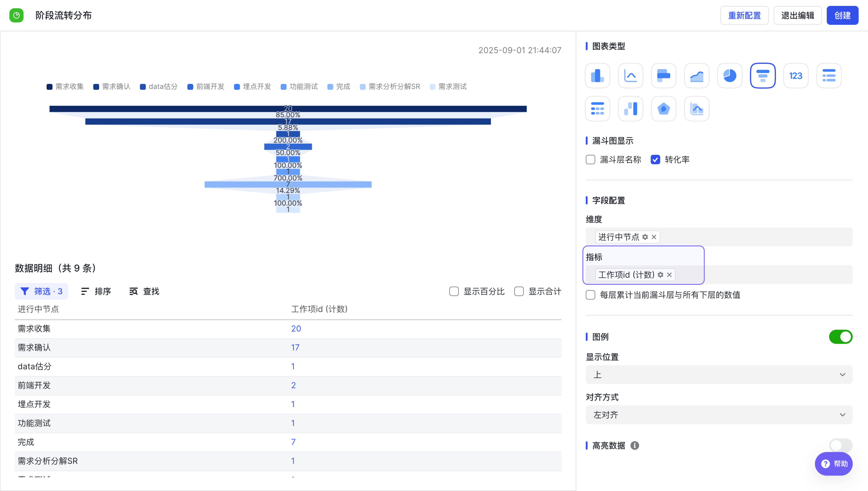Check the 显示百分比 checkbox
Screen dimensions: 868x491
454,291
